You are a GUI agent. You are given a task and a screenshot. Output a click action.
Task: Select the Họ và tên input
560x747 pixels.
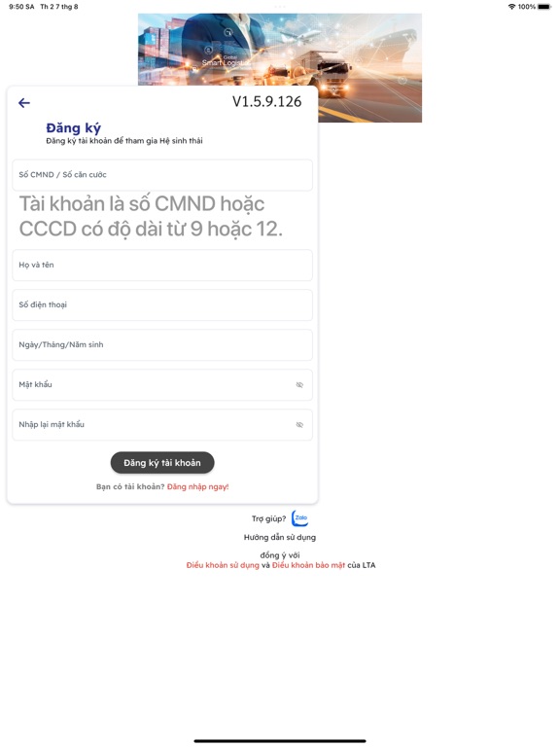(162, 265)
